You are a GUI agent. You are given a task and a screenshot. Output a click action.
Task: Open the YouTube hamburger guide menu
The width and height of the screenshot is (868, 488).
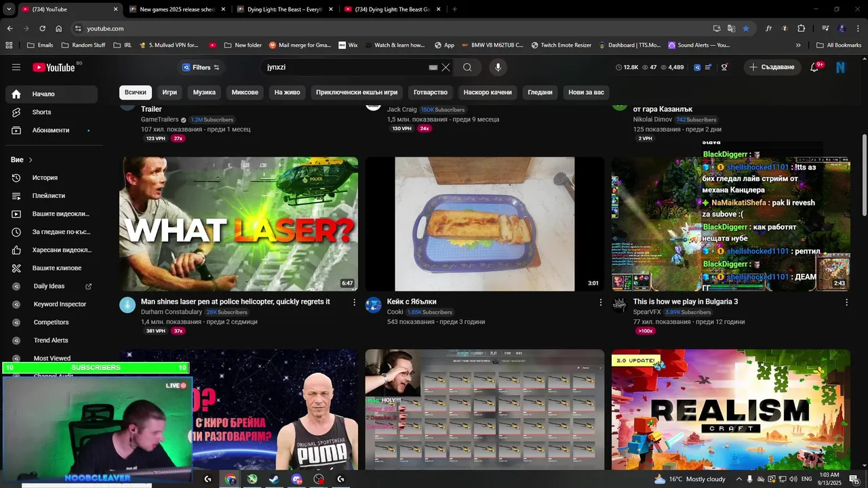16,67
